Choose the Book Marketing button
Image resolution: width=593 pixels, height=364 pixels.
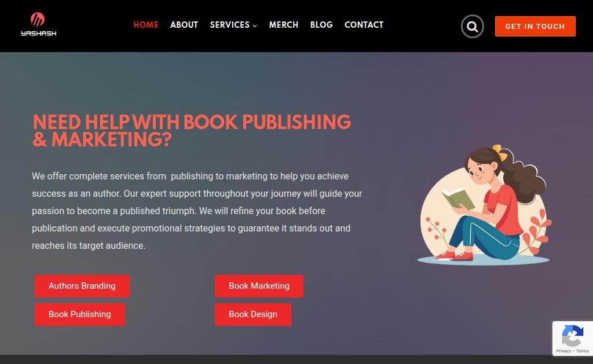pos(259,286)
